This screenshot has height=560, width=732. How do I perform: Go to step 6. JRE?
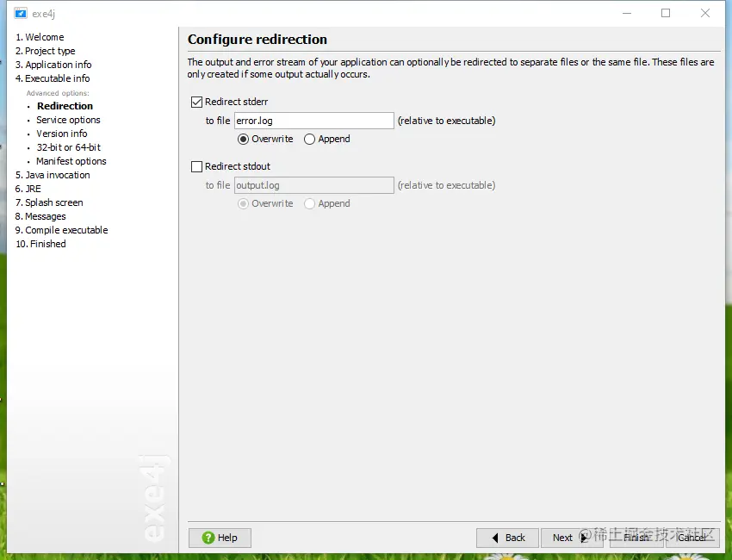[28, 189]
